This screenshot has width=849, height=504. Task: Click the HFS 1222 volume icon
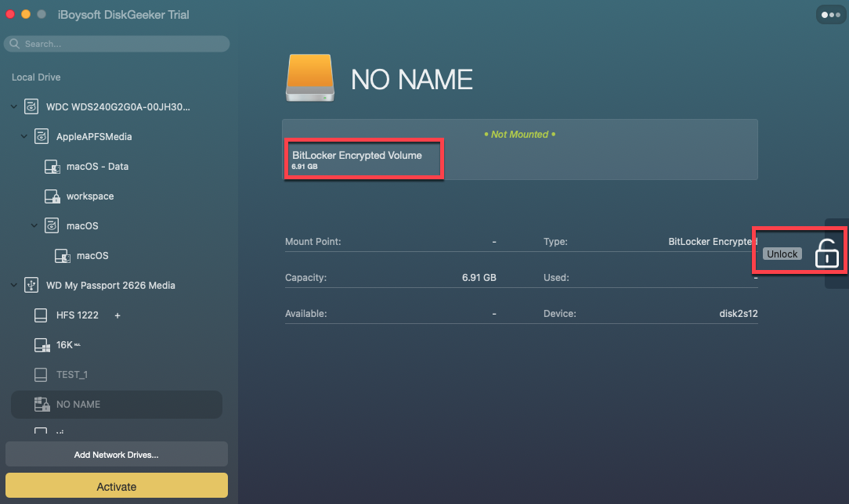(x=42, y=315)
